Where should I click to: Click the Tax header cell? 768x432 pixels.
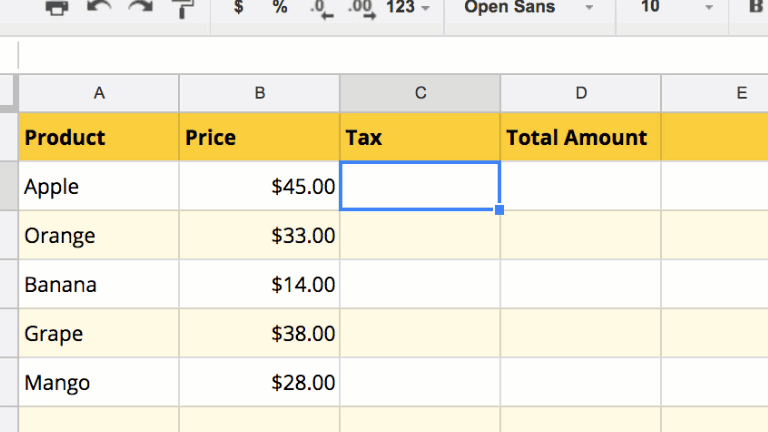coord(420,137)
